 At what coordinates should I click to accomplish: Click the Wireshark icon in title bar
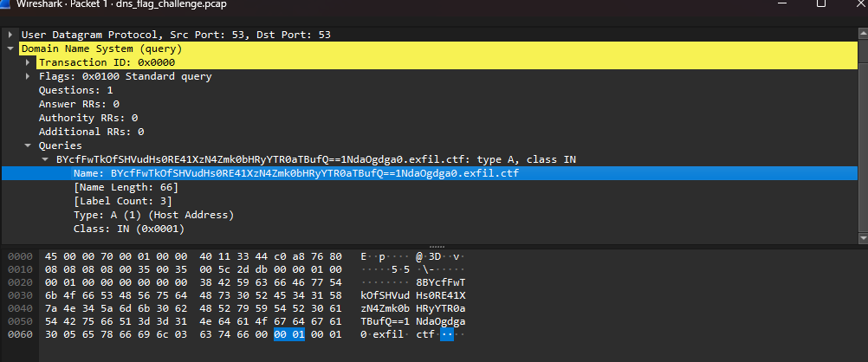tap(8, 4)
